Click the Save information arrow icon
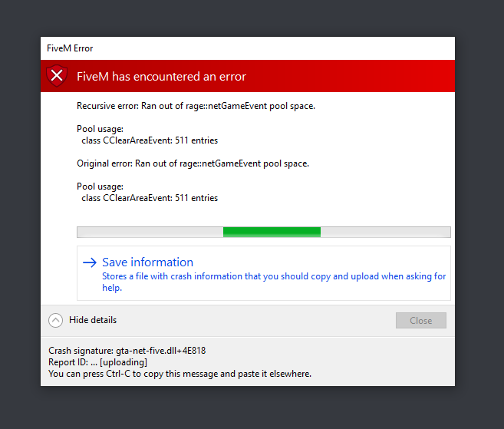504x429 pixels. [90, 262]
